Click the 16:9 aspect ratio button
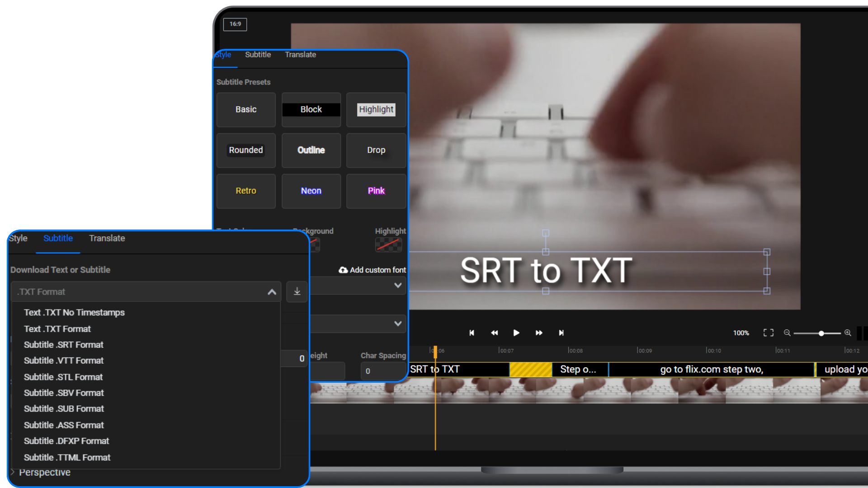Screen dimensions: 868x488 pos(235,24)
